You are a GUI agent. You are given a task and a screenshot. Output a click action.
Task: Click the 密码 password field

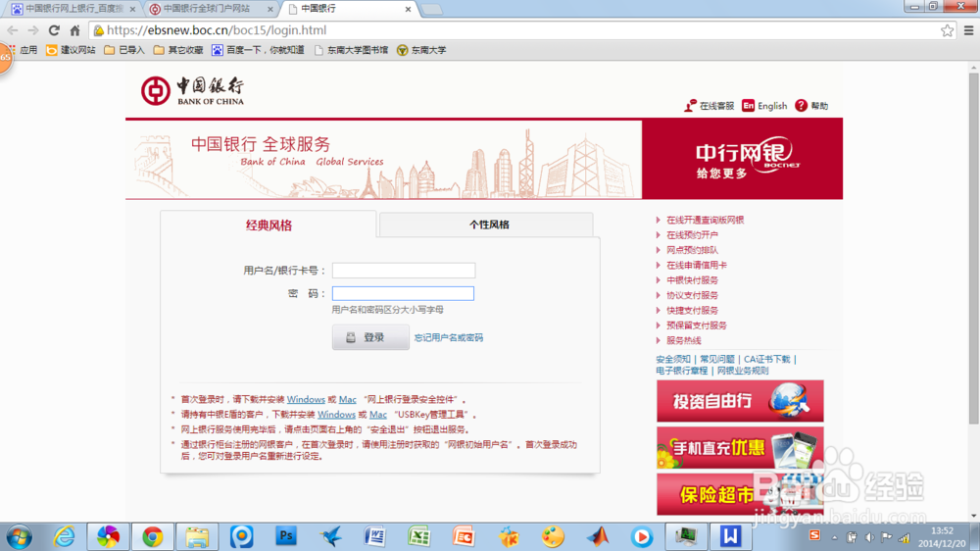[x=403, y=293]
